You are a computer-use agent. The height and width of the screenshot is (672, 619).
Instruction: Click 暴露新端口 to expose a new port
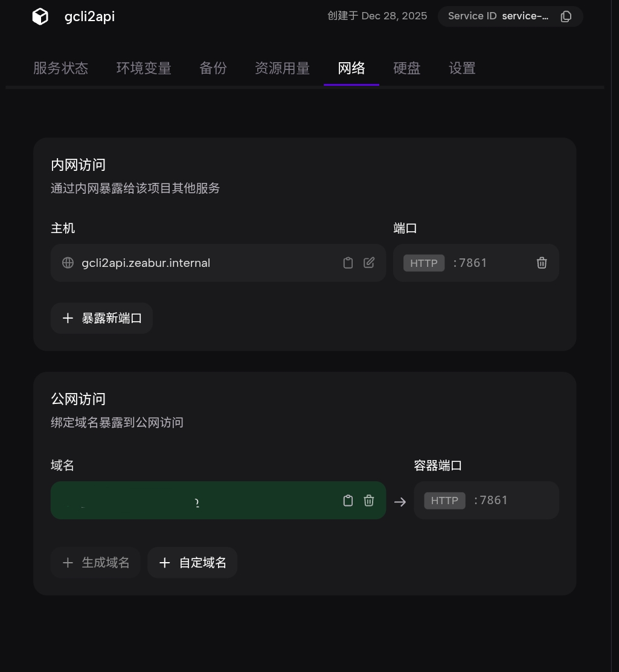point(101,318)
